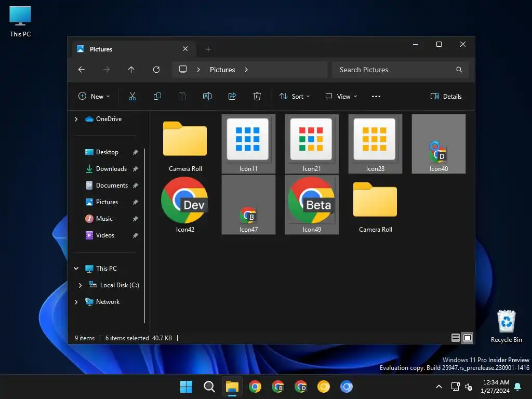Click chevron after Pictures in address bar
This screenshot has width=532, height=399.
point(246,70)
